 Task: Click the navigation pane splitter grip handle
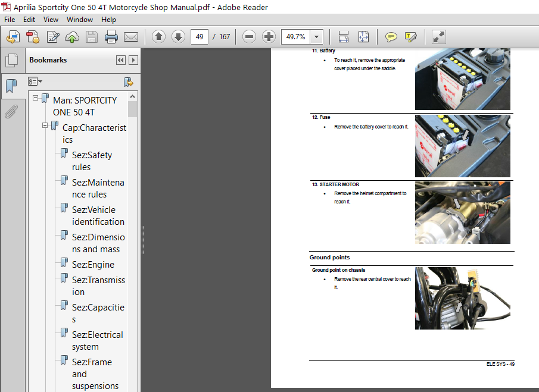click(x=143, y=240)
